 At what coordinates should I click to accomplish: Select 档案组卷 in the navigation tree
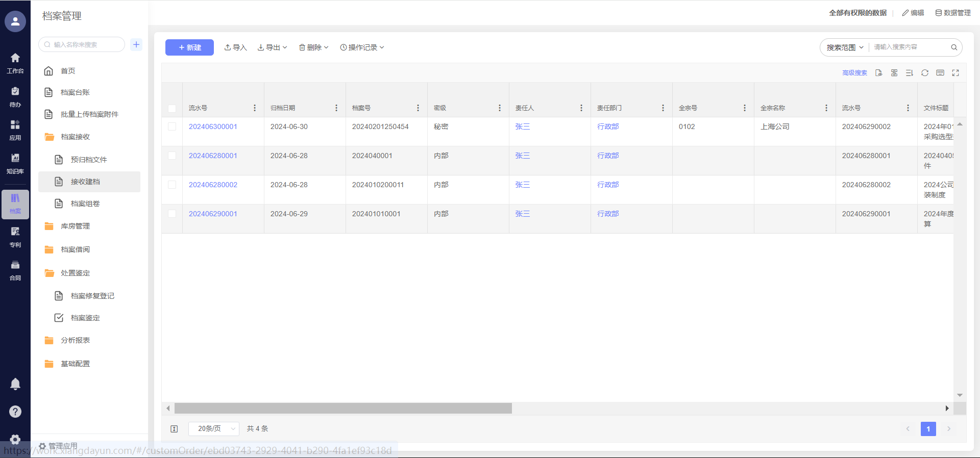click(x=85, y=203)
